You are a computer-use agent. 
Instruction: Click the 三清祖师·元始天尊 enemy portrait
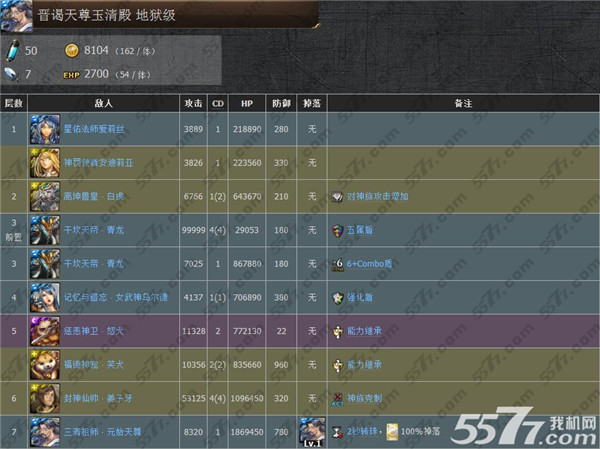(x=44, y=431)
